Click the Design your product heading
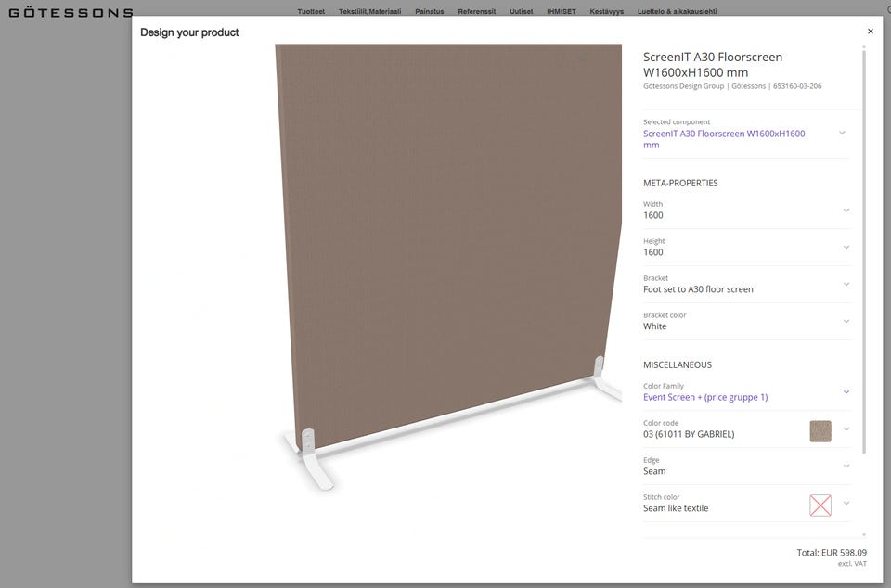891x588 pixels. pos(189,32)
